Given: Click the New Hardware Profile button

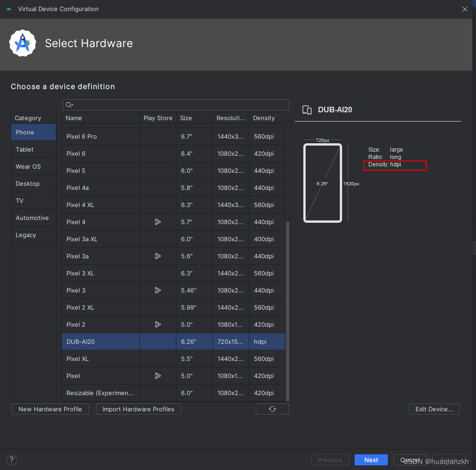Looking at the screenshot, I should (x=50, y=409).
